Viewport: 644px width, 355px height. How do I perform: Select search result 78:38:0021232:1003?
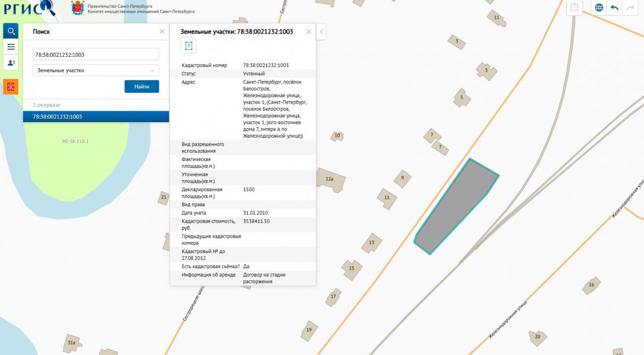96,117
